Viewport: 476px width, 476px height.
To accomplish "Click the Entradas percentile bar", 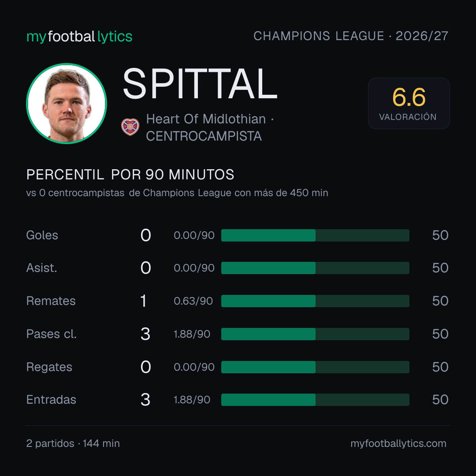I will (x=315, y=400).
